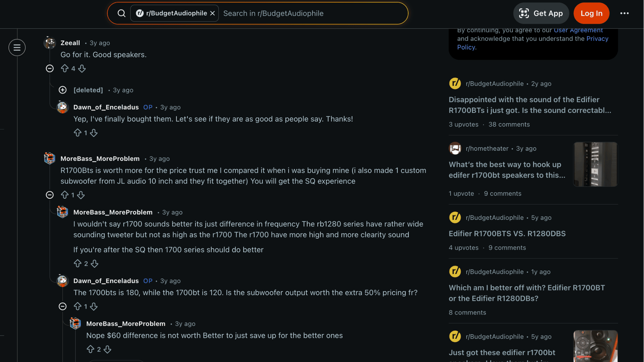Open the search magnifier icon
This screenshot has width=644, height=362.
click(121, 13)
